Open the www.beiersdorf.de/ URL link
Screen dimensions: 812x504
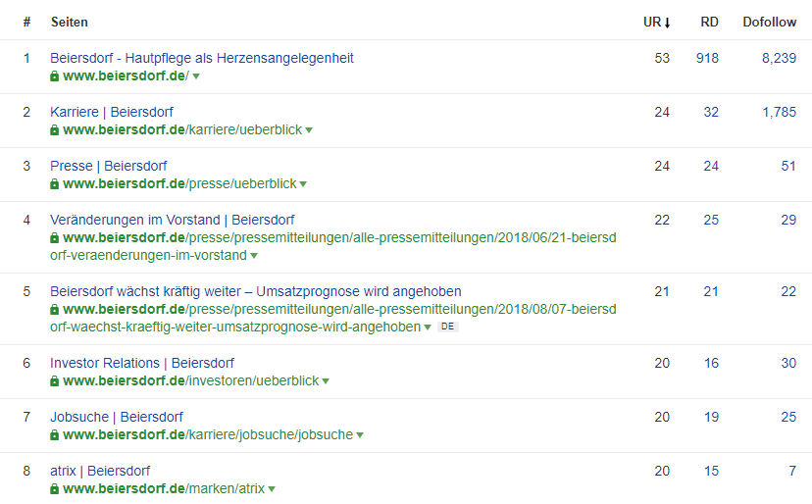126,76
